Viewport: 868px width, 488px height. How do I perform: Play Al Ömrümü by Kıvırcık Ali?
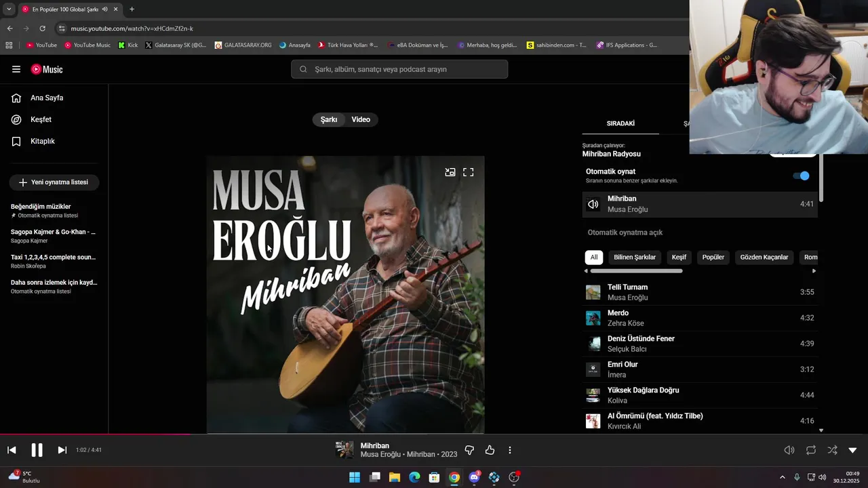click(700, 421)
